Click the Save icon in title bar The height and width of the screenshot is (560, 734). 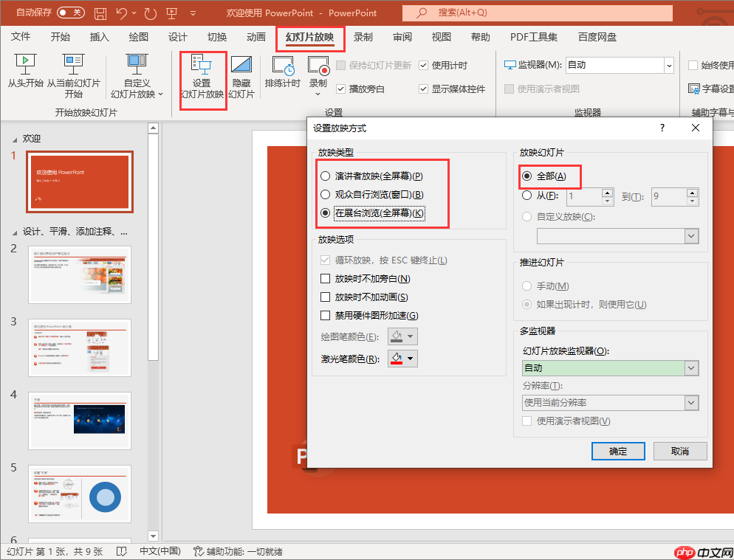[x=100, y=13]
